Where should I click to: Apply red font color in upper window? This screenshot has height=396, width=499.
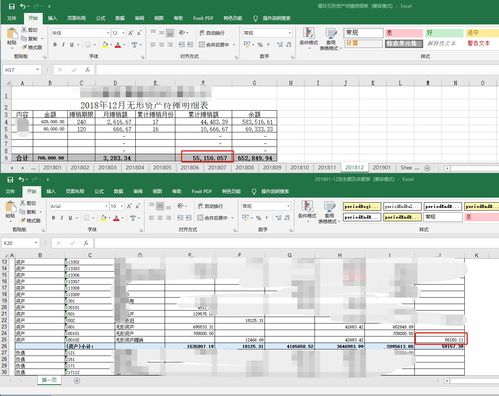118,45
